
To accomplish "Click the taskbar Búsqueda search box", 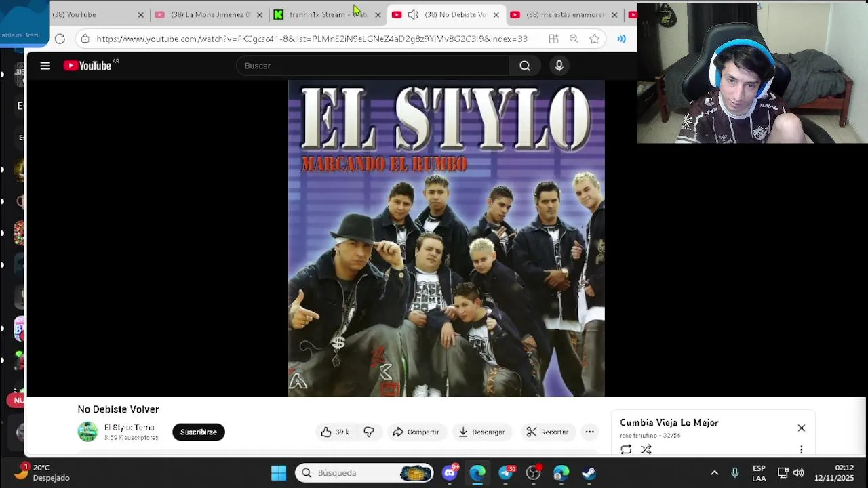I will [x=364, y=473].
